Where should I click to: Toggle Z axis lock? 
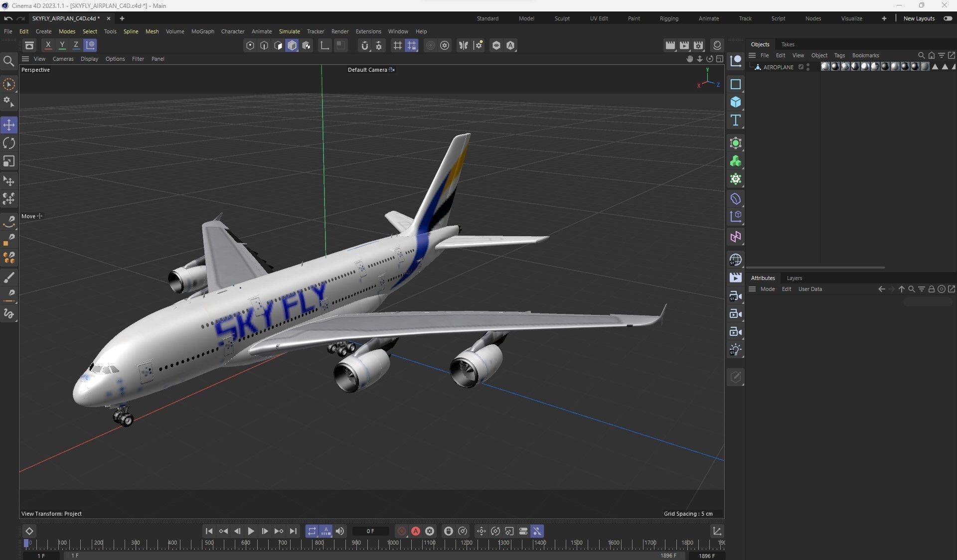(76, 45)
